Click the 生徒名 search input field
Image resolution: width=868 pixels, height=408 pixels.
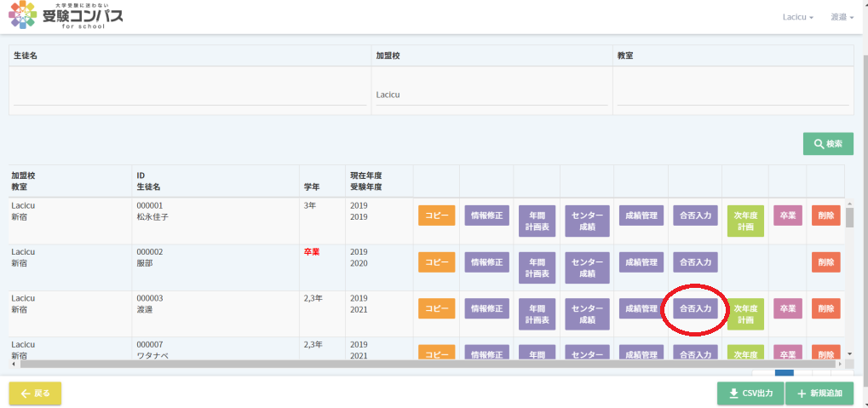tap(189, 95)
